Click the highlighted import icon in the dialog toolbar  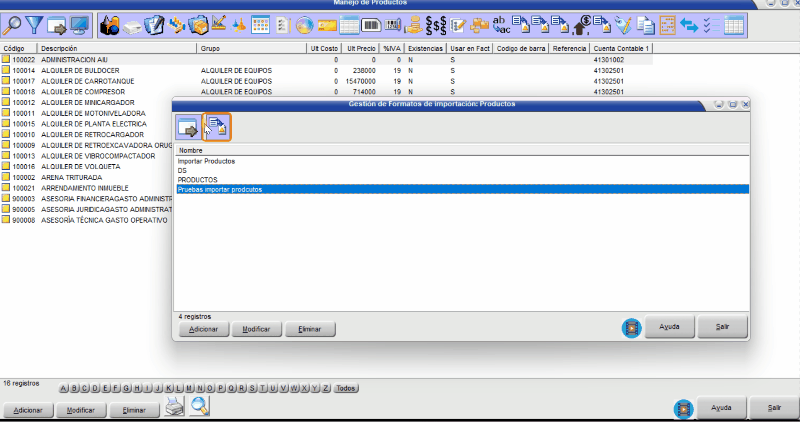point(217,127)
